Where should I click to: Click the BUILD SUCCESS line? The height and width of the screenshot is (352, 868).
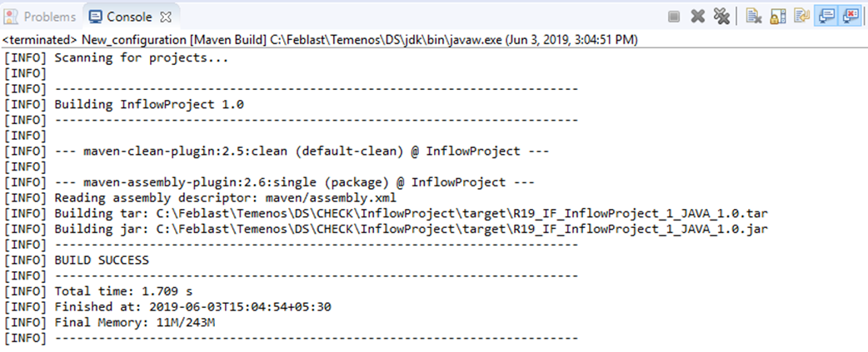101,260
